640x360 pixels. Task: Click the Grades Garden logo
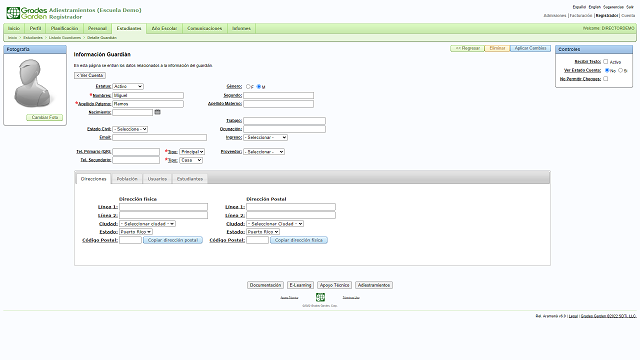pos(27,13)
